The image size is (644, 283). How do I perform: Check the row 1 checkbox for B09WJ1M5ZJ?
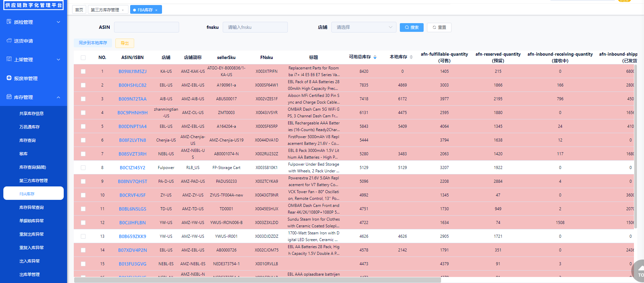[83, 71]
